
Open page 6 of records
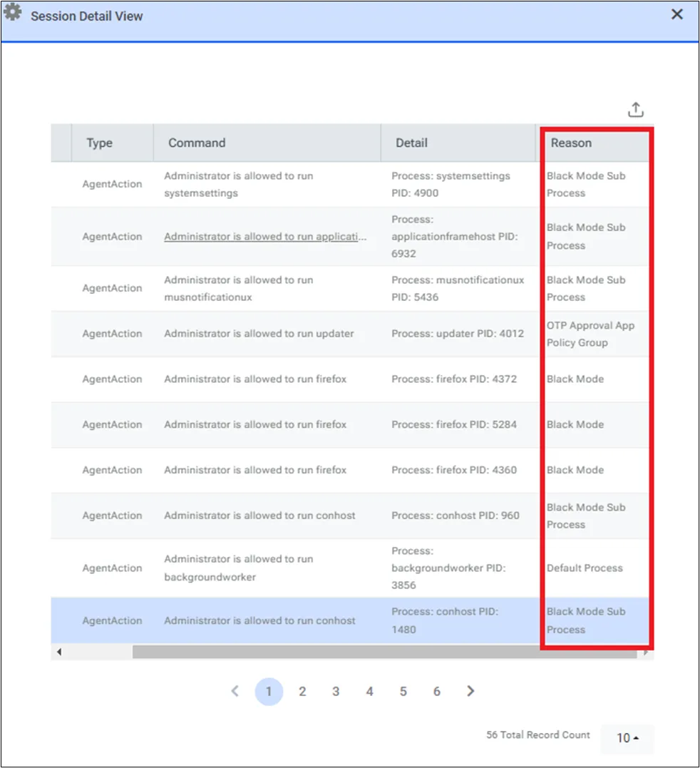437,691
